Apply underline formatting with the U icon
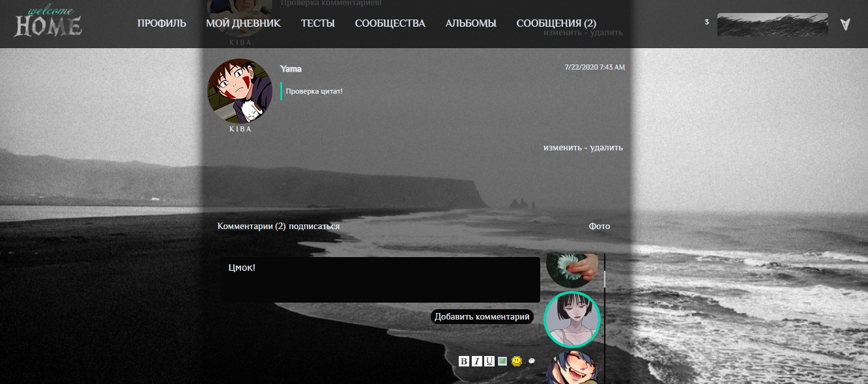868x384 pixels. point(489,361)
